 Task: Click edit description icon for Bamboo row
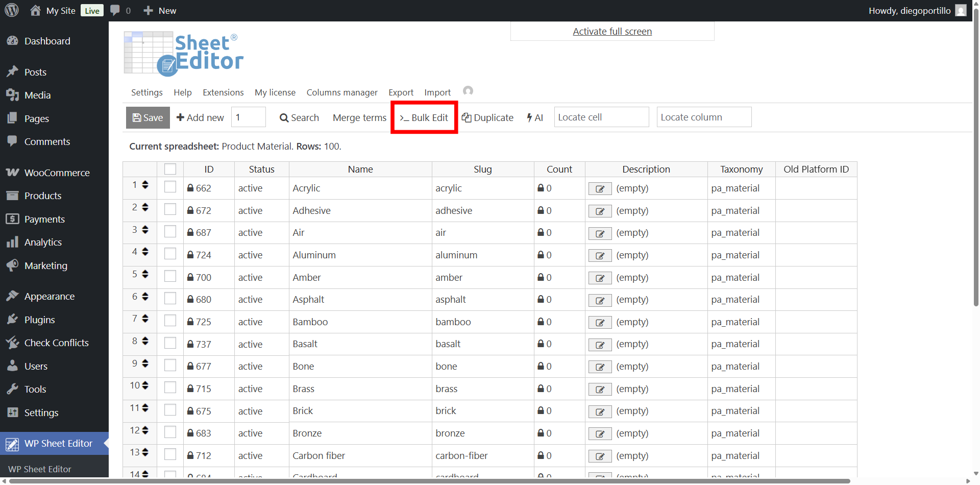click(600, 323)
